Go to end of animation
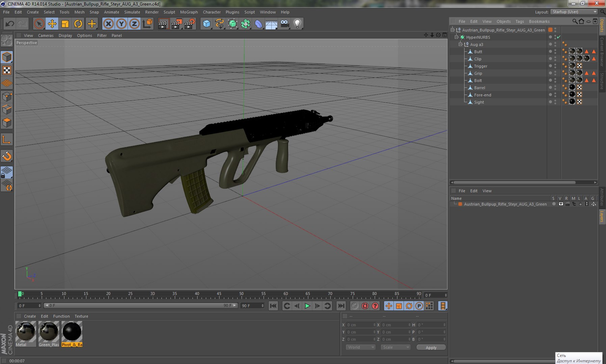 point(341,306)
